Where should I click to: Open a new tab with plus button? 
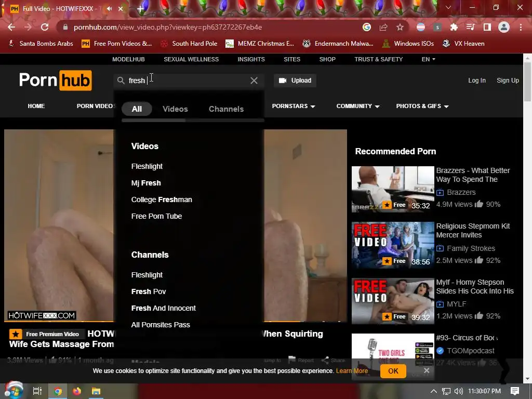click(140, 8)
